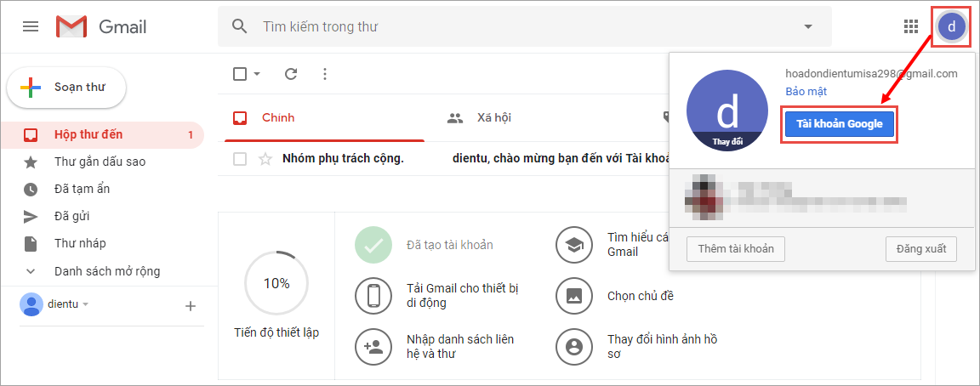Click the Gmail logo
The width and height of the screenshot is (980, 386).
click(x=101, y=26)
